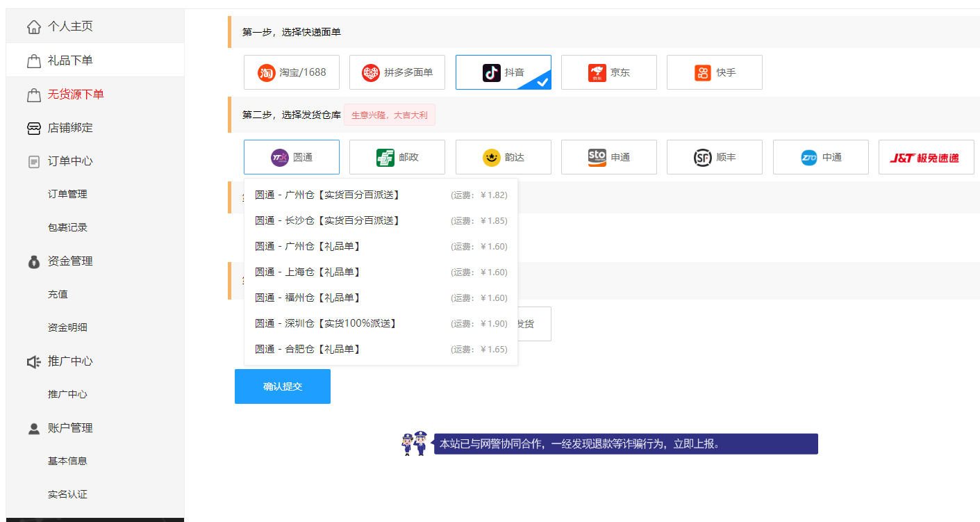Select 拼多多面单 waybill option
This screenshot has width=980, height=522.
[397, 72]
